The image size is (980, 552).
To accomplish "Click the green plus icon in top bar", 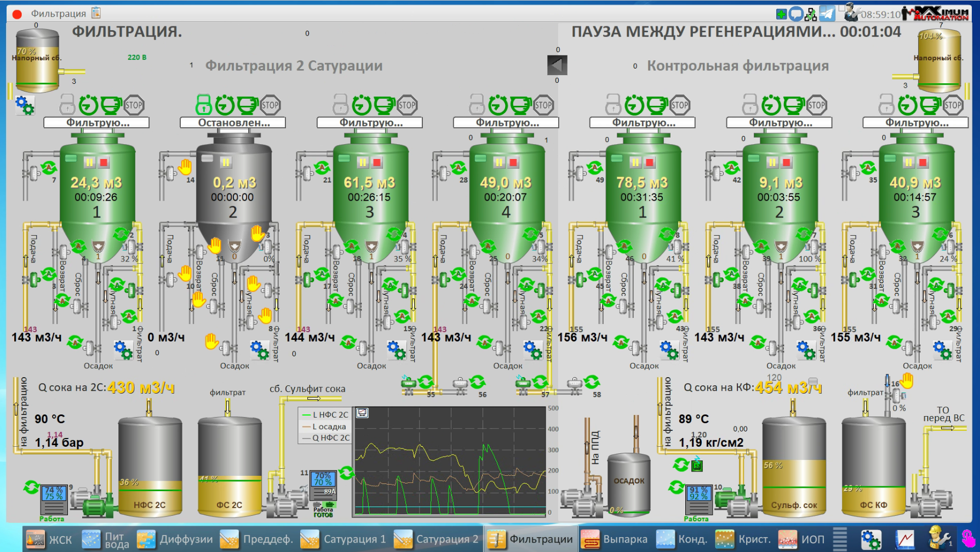I will [781, 14].
